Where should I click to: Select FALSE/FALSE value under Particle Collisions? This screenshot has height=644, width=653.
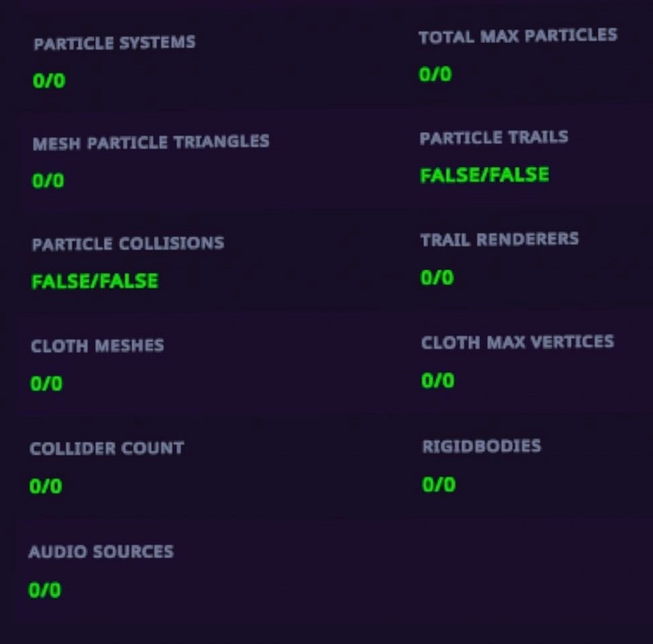pyautogui.click(x=95, y=281)
